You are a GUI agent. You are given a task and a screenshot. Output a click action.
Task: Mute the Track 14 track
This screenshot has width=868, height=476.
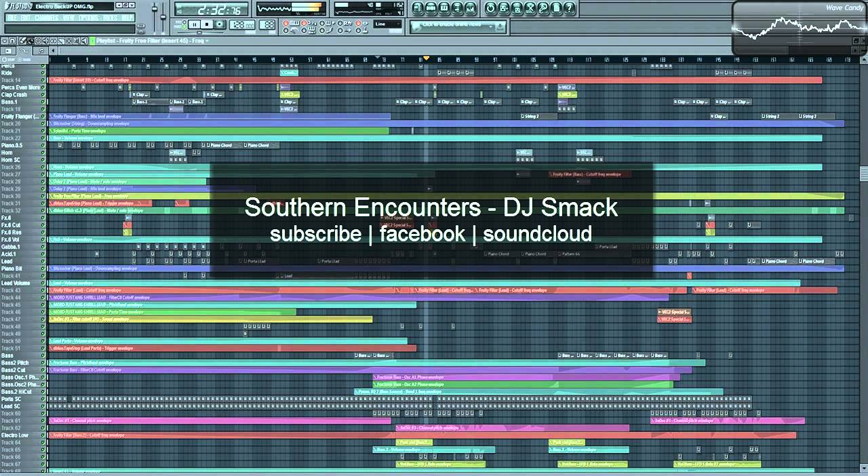tap(43, 80)
